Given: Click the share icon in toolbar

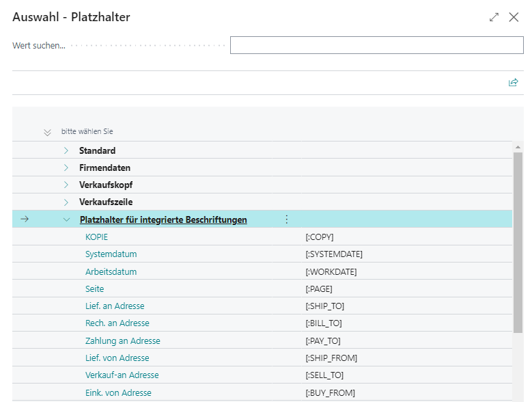Looking at the screenshot, I should click(x=513, y=83).
